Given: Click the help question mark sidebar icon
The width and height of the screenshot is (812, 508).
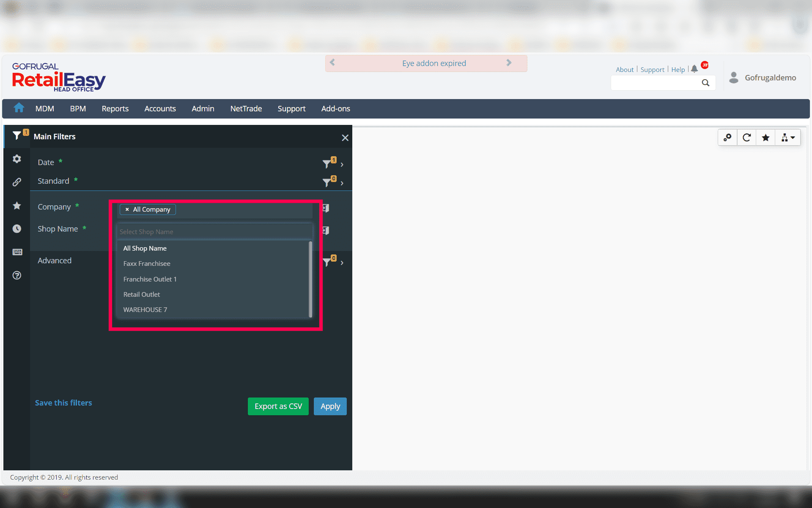Looking at the screenshot, I should point(17,275).
